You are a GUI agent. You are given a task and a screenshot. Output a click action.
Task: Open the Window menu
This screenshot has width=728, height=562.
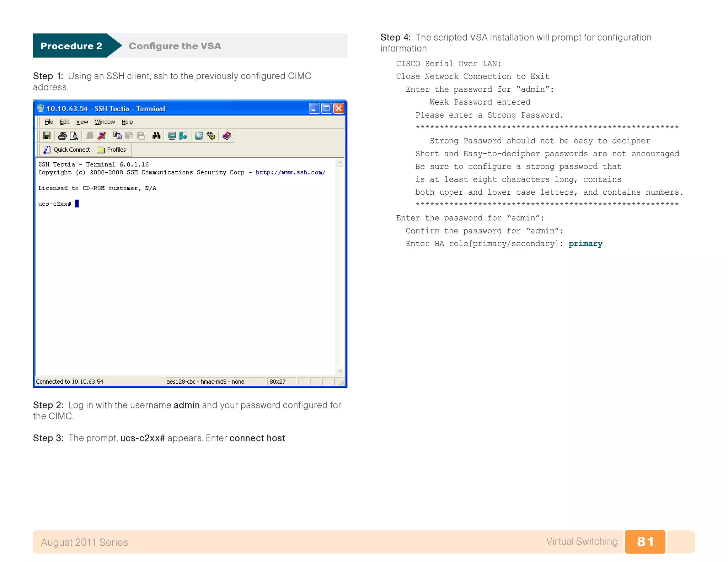(105, 122)
